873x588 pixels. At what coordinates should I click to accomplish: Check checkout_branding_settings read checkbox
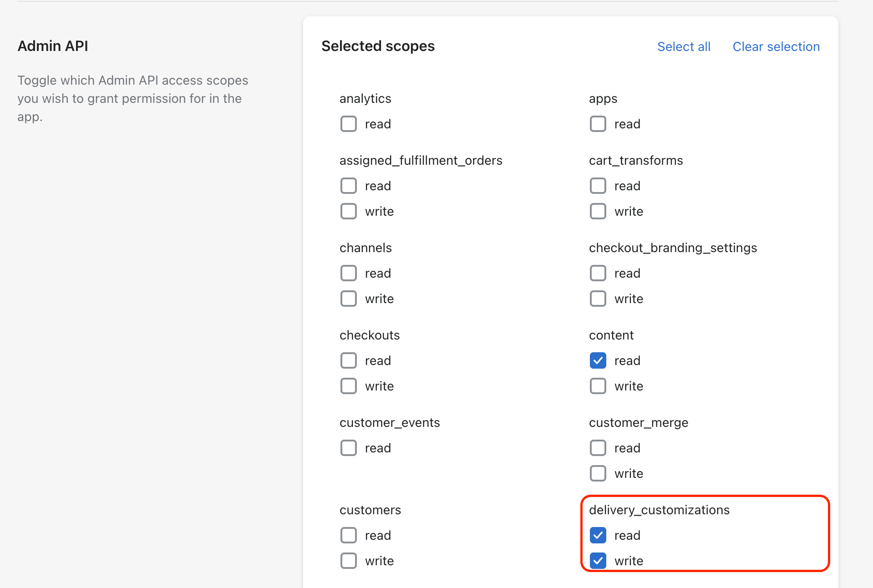click(598, 273)
